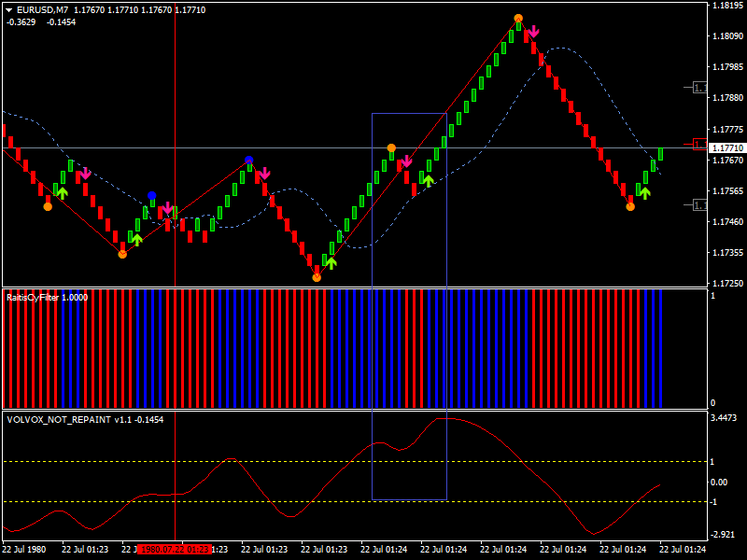
Task: Click the magenta down arrow beside the highest peak
Action: 533,33
